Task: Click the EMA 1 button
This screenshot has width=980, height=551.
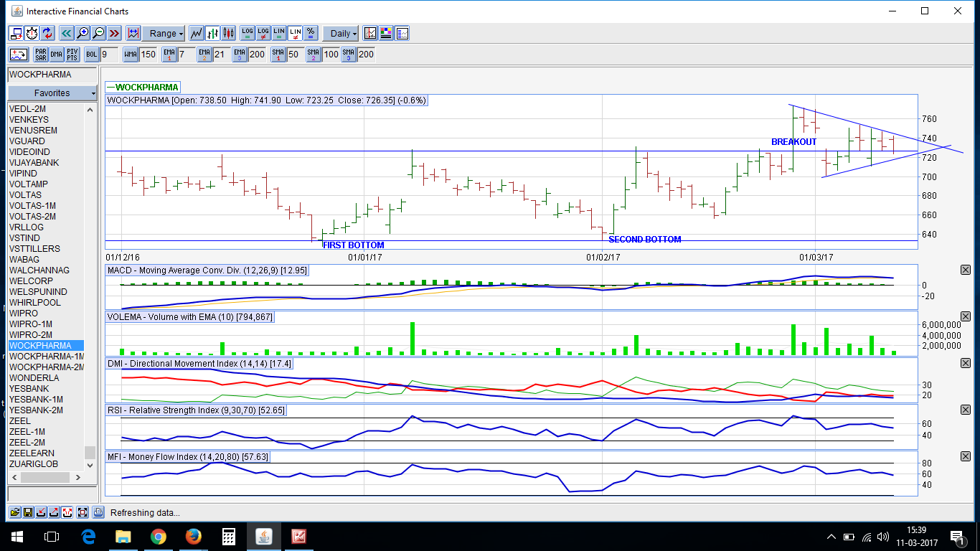Action: (169, 54)
